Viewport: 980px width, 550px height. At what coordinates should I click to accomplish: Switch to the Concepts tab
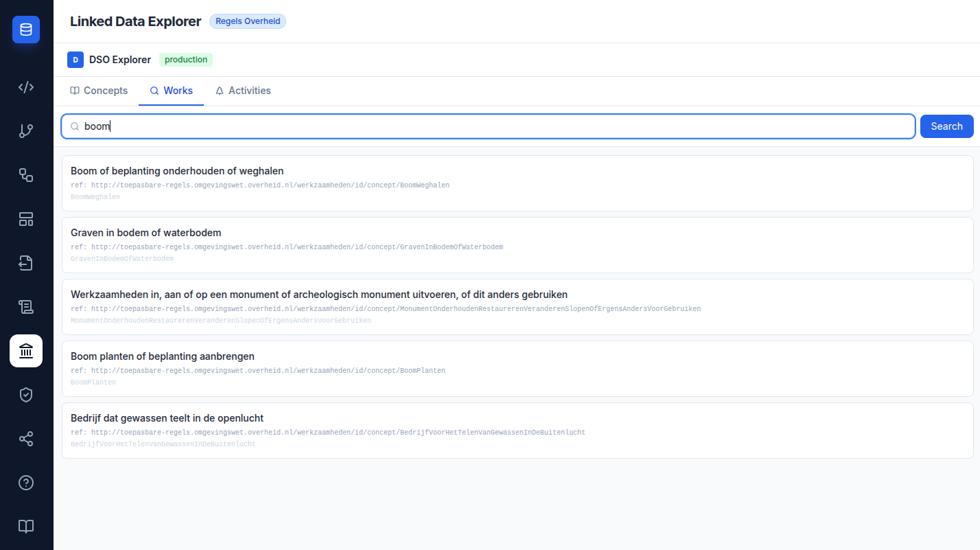coord(99,91)
